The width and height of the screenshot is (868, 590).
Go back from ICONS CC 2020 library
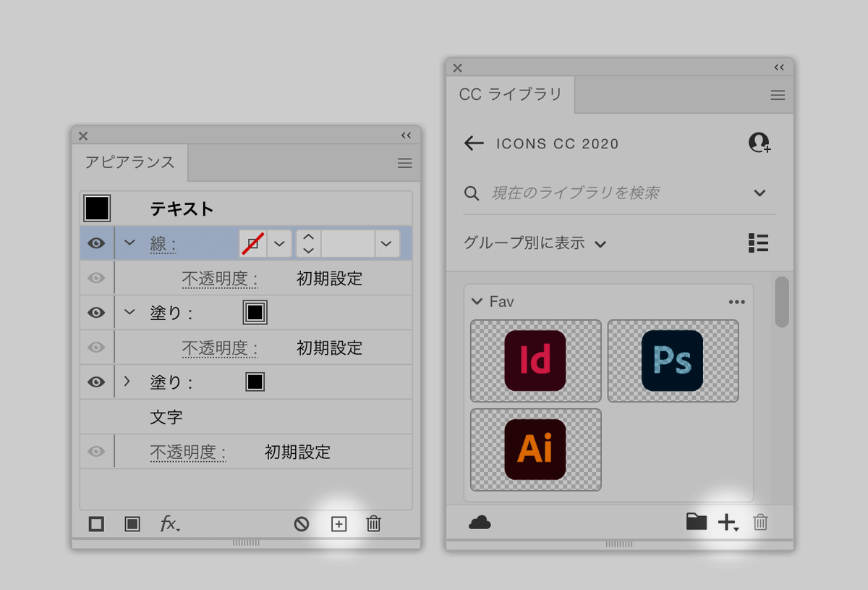pyautogui.click(x=474, y=143)
